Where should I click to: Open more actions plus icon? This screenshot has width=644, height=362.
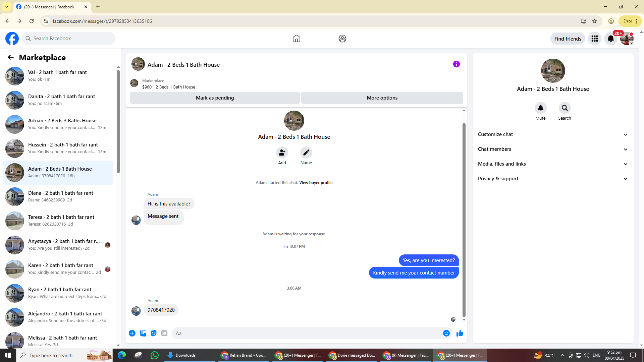tap(132, 333)
